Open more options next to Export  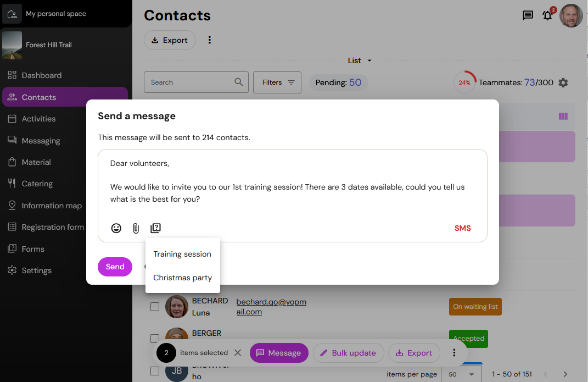210,40
